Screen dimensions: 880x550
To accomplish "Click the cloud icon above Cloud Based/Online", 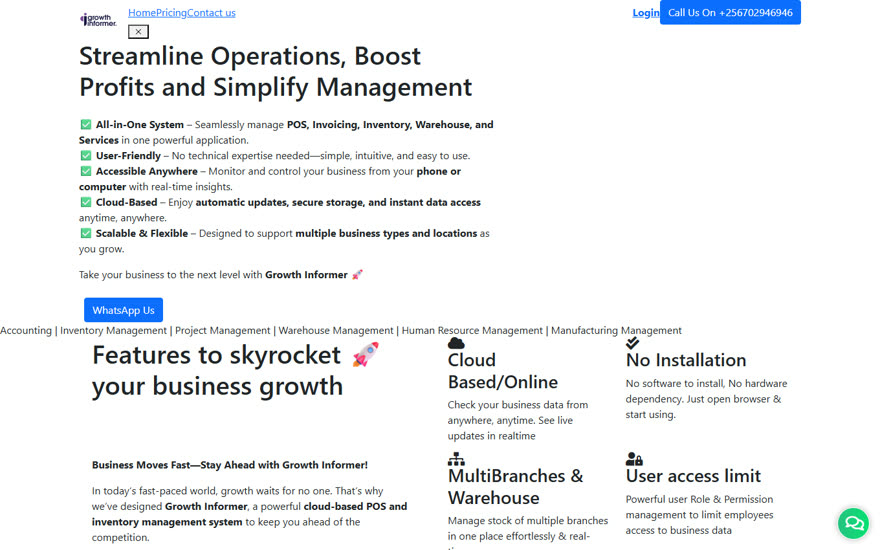I will pyautogui.click(x=456, y=342).
